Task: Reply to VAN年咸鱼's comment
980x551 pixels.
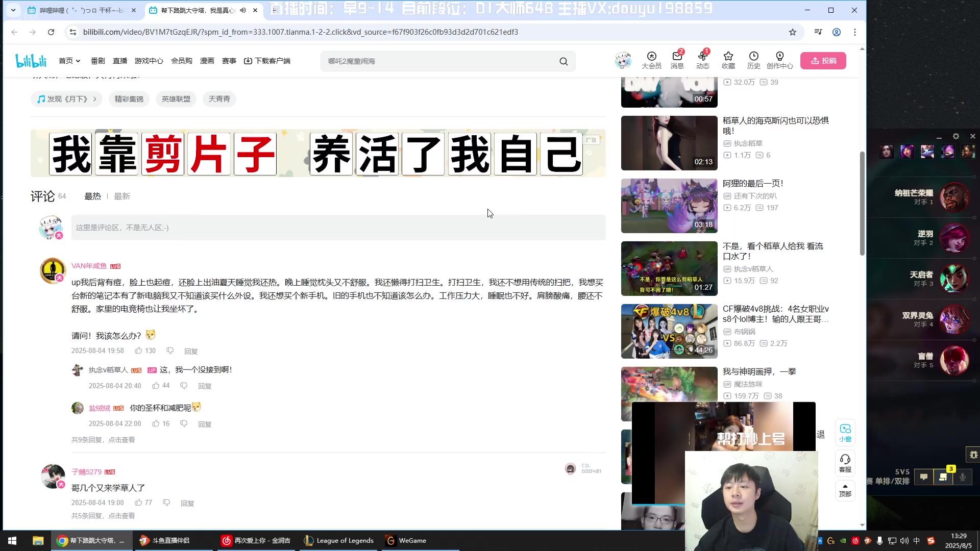Action: pyautogui.click(x=191, y=351)
